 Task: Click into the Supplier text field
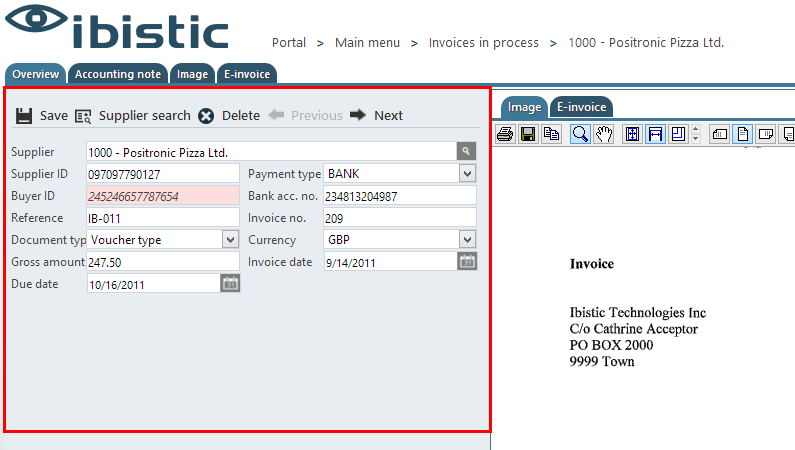272,152
